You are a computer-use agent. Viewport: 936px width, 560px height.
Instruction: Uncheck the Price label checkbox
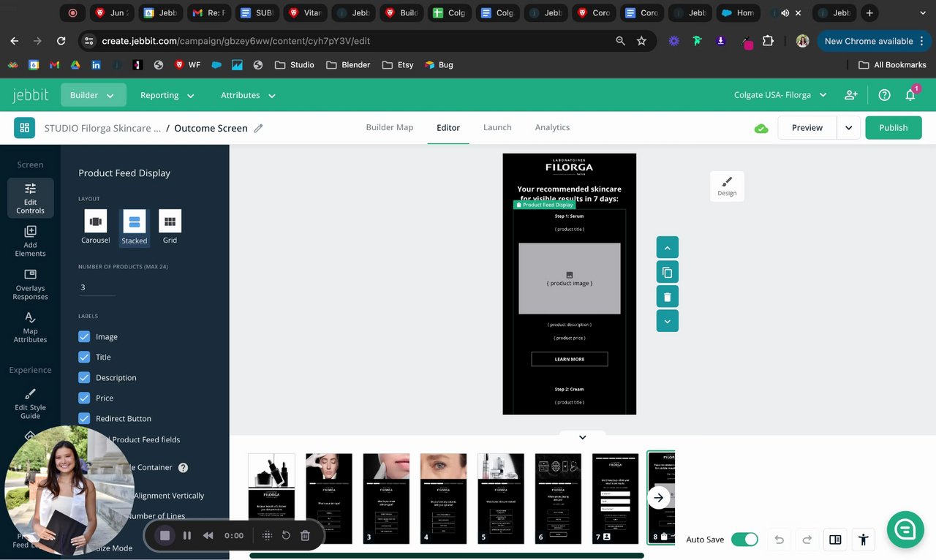click(x=84, y=398)
